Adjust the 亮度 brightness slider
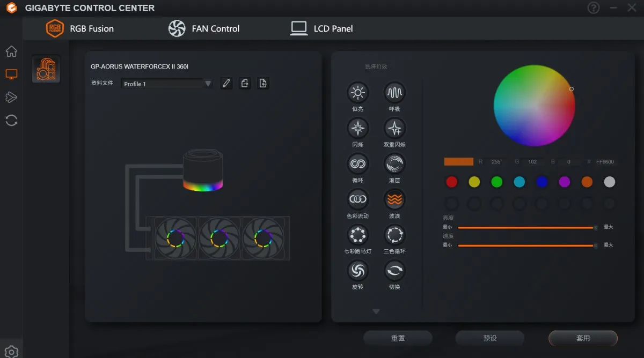The image size is (644, 358). [528, 227]
